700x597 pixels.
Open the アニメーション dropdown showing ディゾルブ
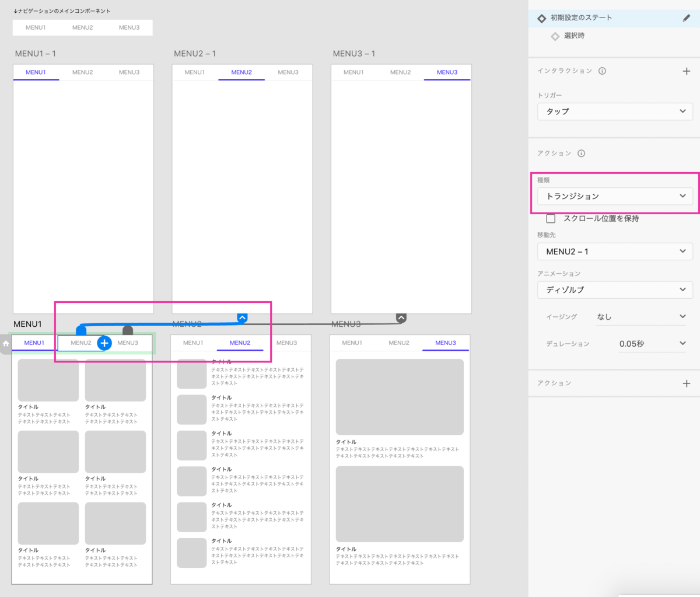(x=615, y=289)
